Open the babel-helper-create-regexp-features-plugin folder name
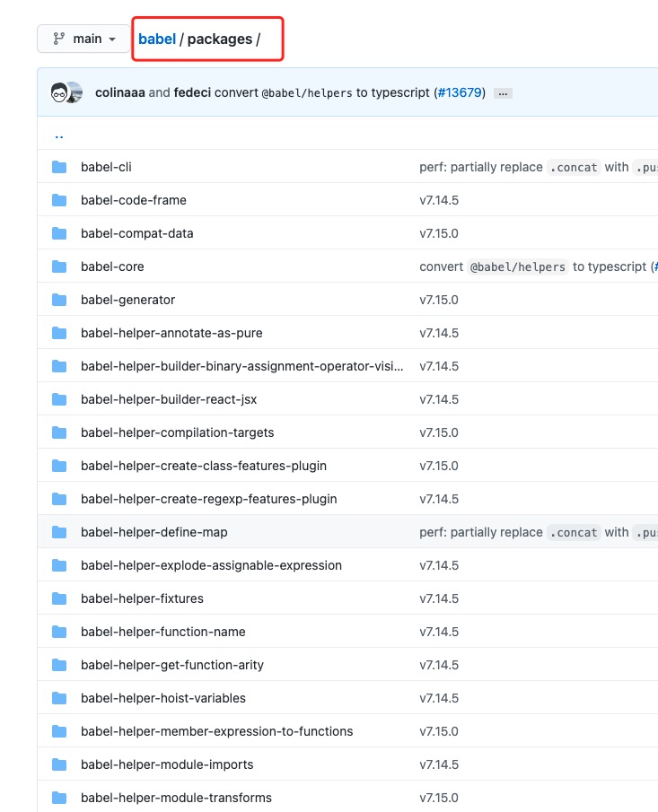Image resolution: width=658 pixels, height=812 pixels. (209, 499)
